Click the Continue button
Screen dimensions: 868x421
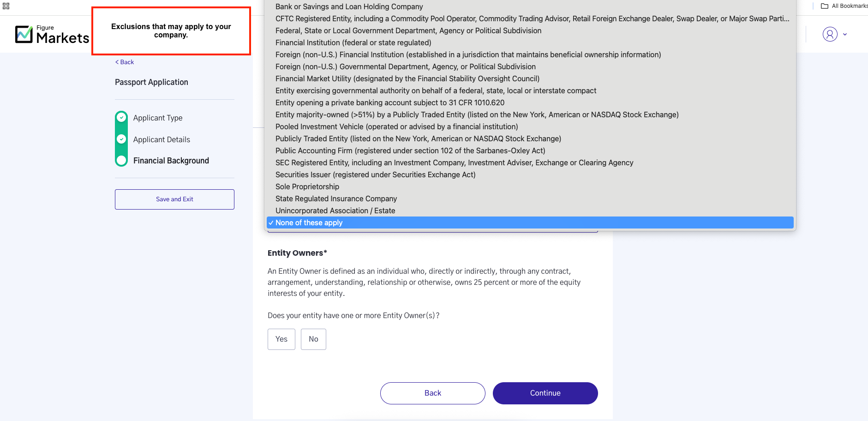click(545, 393)
